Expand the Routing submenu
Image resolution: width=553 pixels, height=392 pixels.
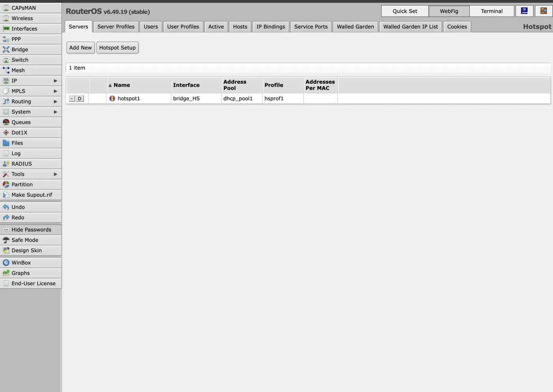31,102
